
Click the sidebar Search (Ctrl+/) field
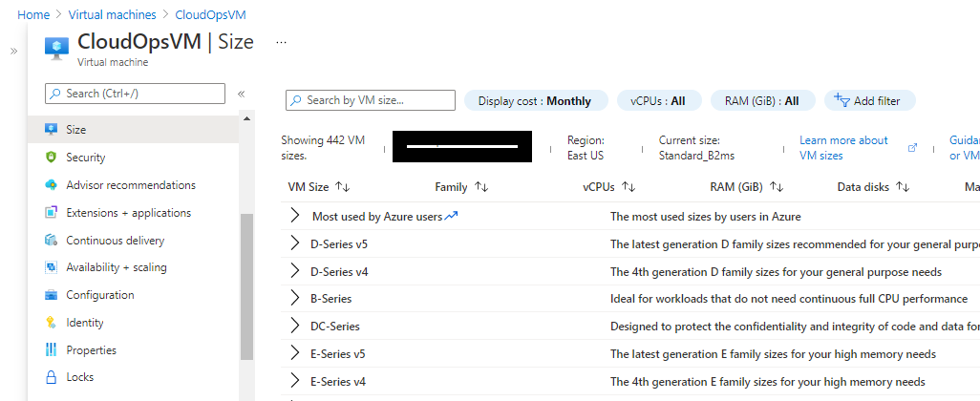135,94
